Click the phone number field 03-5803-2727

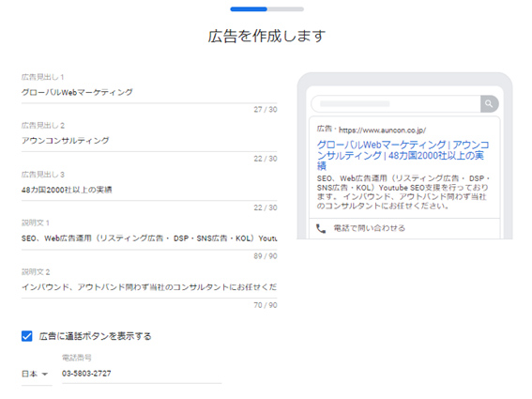[142, 374]
